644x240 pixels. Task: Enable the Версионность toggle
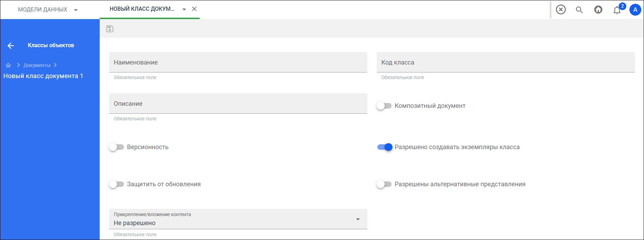coord(116,147)
